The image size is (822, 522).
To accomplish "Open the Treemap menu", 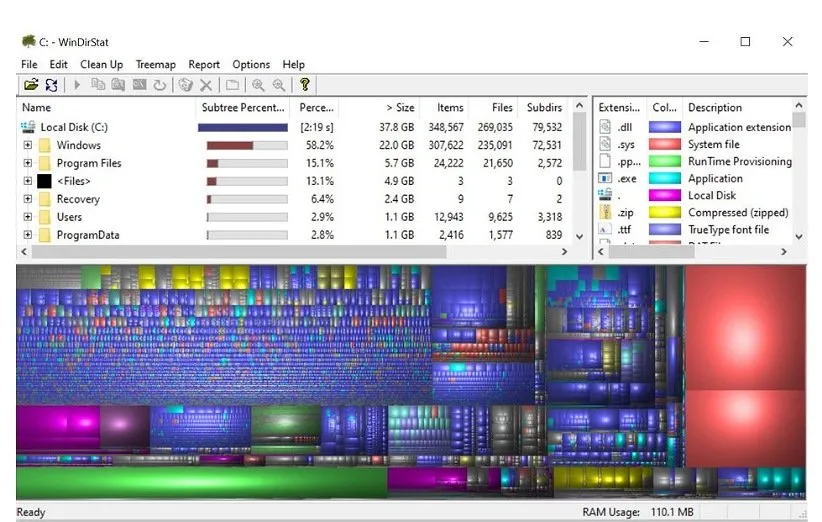I will (x=155, y=64).
